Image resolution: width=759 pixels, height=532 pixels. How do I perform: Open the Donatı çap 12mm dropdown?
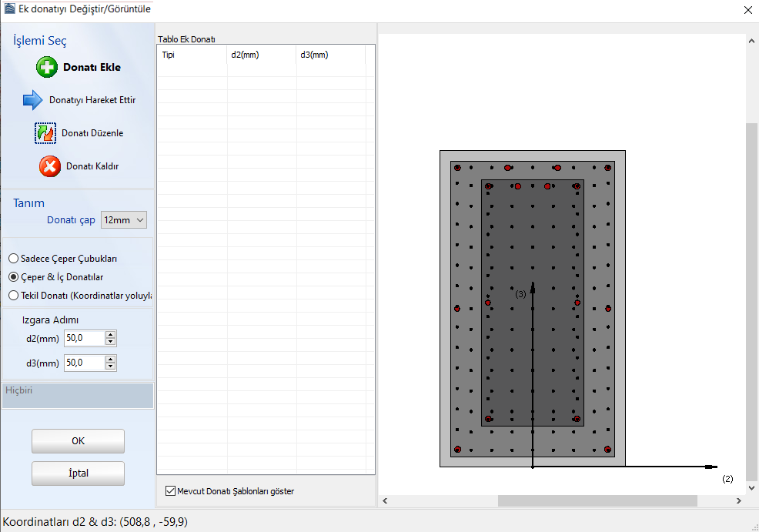[x=124, y=220]
